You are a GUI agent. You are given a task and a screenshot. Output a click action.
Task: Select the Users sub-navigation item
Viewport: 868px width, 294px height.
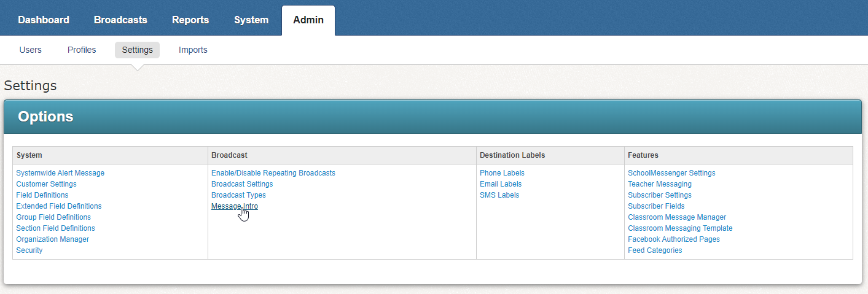30,50
